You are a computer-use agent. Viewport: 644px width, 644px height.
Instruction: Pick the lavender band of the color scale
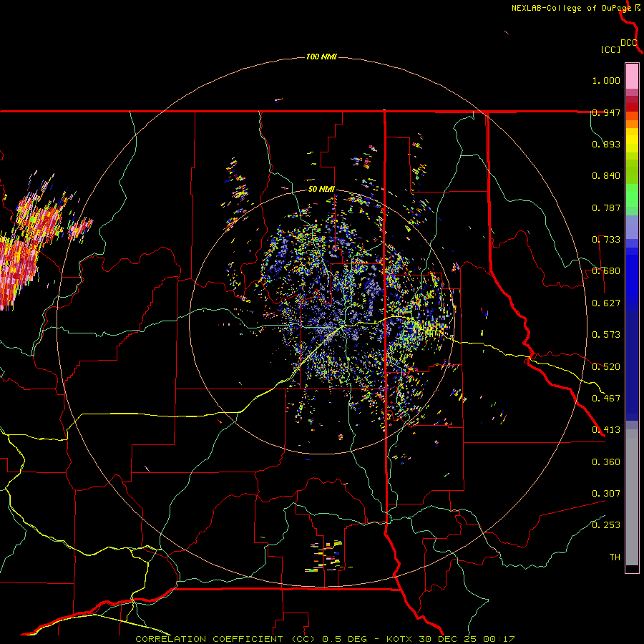pos(632,227)
